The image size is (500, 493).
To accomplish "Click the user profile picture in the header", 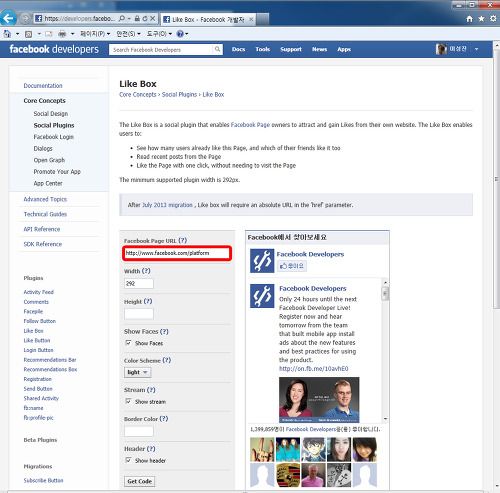I will 441,49.
